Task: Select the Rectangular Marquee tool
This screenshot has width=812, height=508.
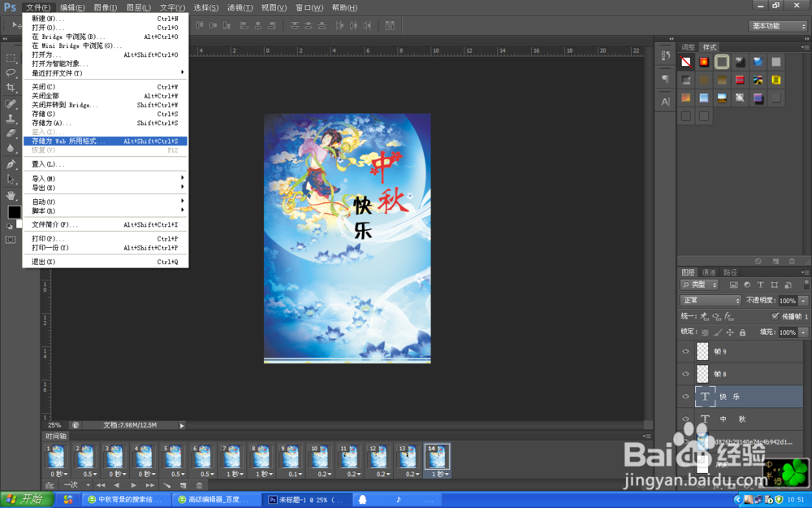Action: (11, 58)
